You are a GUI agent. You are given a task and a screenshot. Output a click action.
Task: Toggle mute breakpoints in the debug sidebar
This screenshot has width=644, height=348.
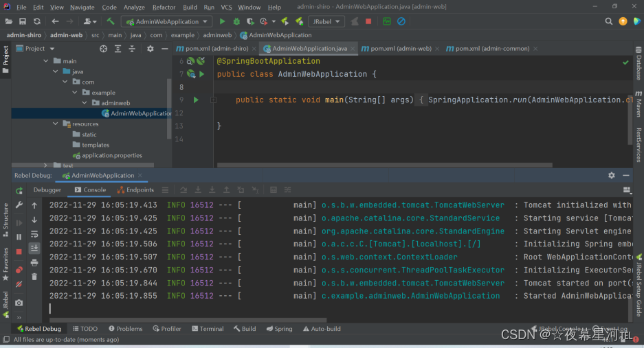point(19,283)
